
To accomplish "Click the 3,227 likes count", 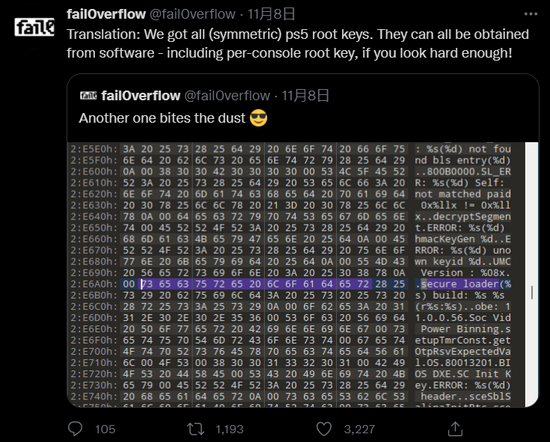I will pos(359,429).
